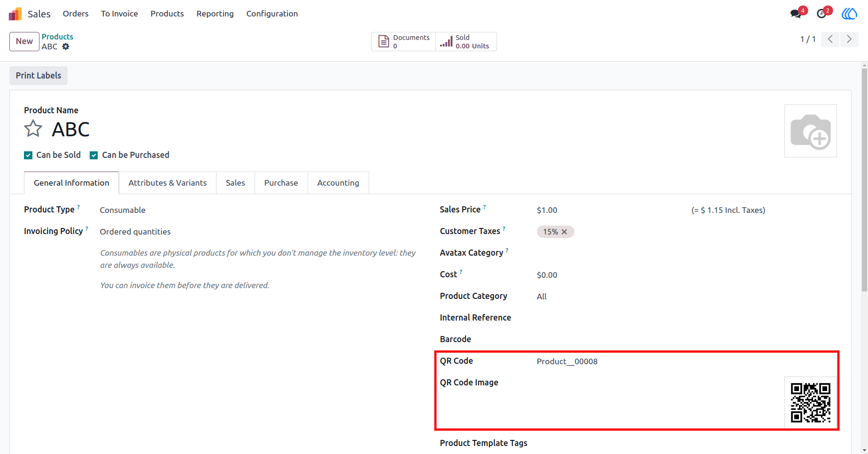Open the Documents smart button

coord(403,41)
